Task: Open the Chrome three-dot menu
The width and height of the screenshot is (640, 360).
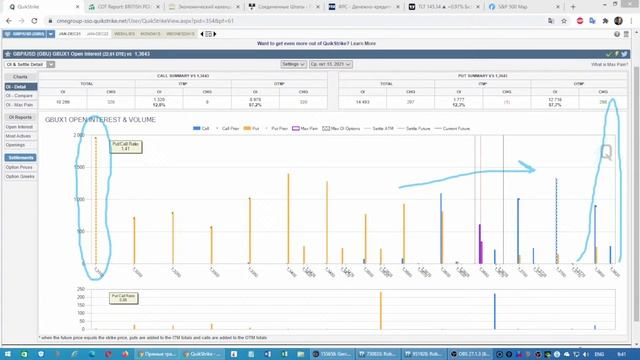Action: (632, 21)
